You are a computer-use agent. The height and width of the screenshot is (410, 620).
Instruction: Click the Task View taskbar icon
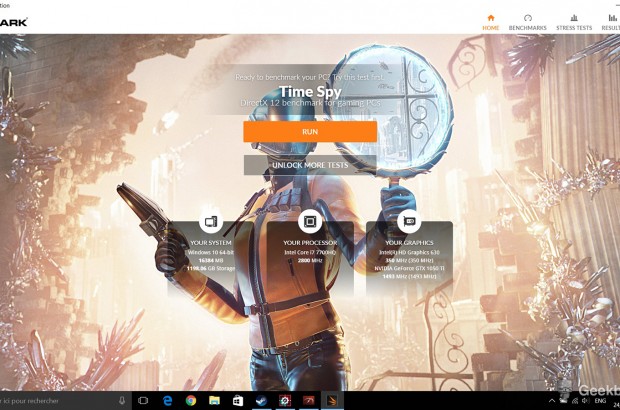(143, 400)
